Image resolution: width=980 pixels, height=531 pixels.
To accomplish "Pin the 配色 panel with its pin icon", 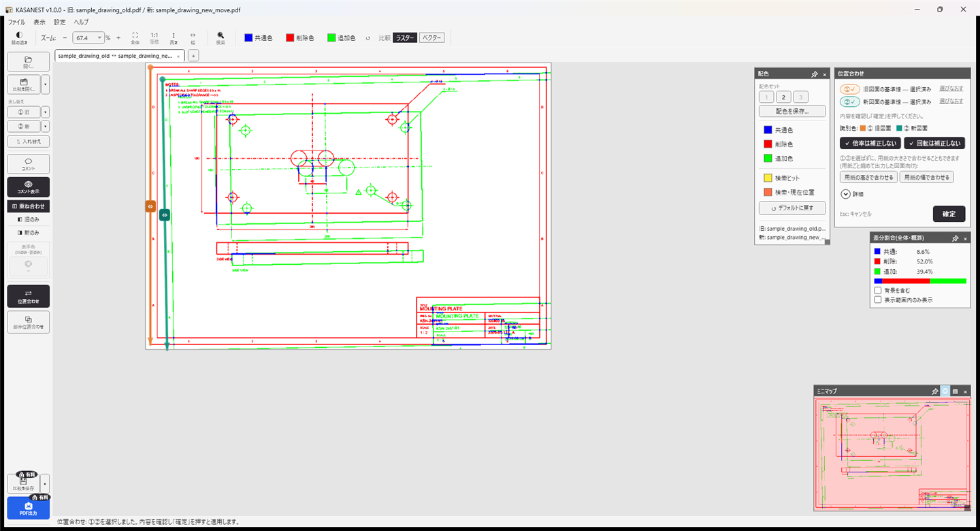I will coord(815,74).
